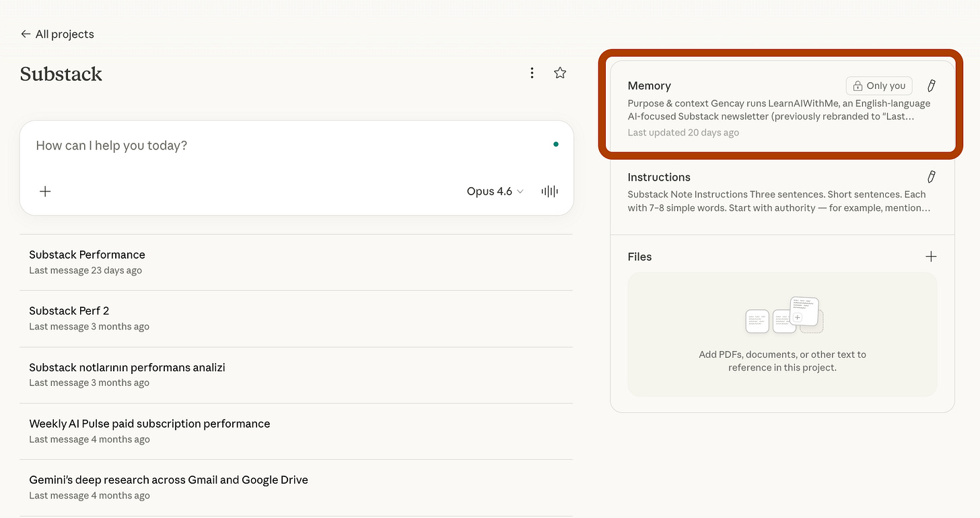Open Weekly AI Pulse paid subscription performance chat

[x=296, y=431]
